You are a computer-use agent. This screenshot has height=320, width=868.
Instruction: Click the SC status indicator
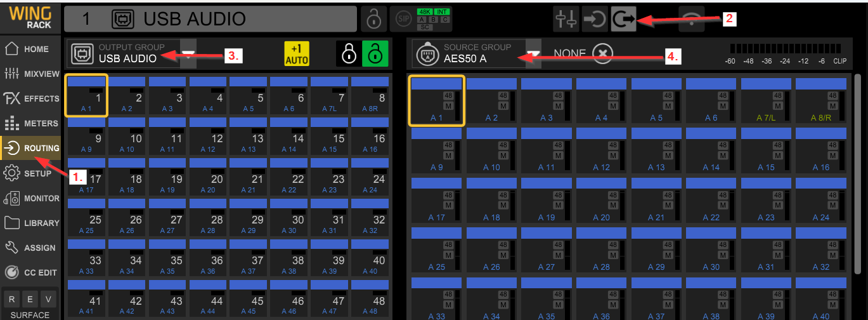click(425, 27)
